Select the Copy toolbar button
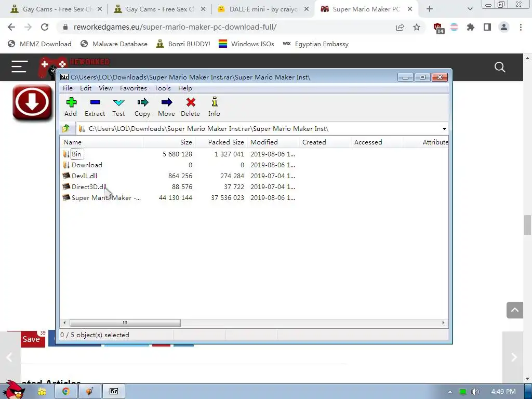Viewport: 532px width, 399px height. 142,107
